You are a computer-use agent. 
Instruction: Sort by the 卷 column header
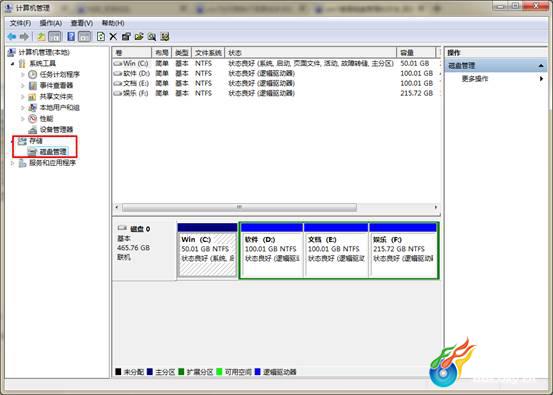[132, 53]
